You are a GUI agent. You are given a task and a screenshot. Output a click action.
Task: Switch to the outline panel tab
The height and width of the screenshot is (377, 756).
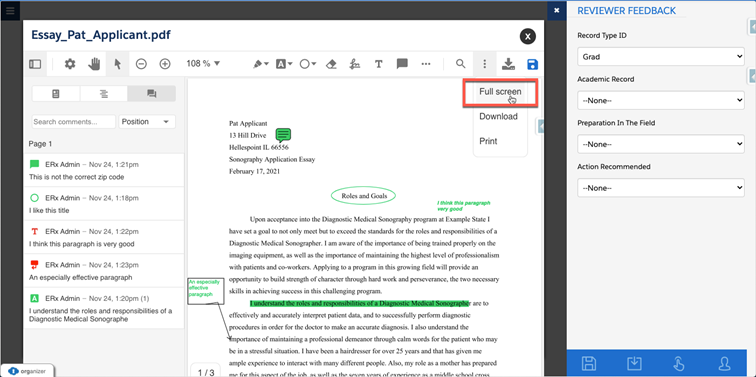click(x=104, y=94)
